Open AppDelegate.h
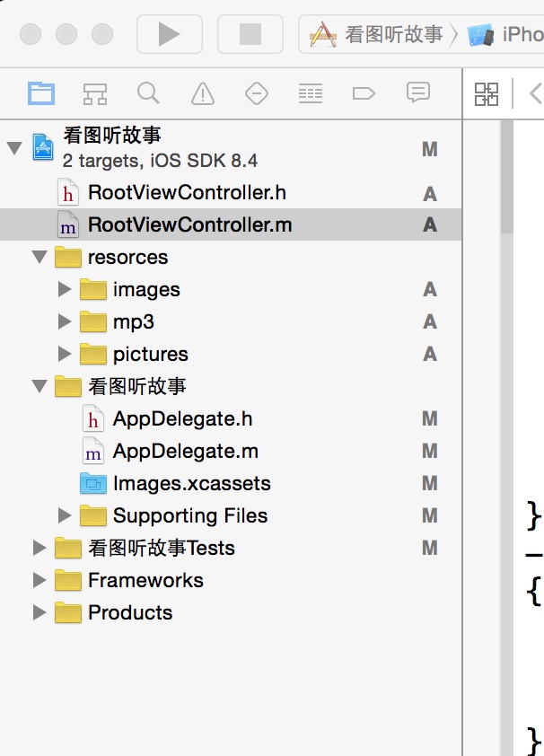Viewport: 544px width, 756px height. pos(182,419)
